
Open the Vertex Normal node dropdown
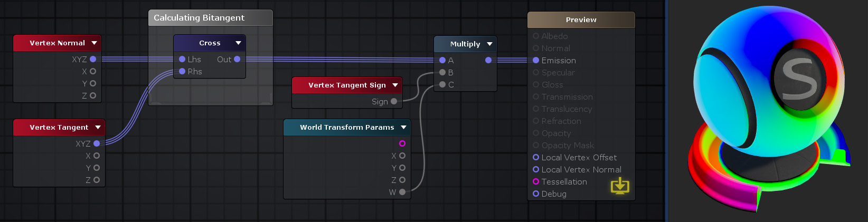[x=95, y=43]
